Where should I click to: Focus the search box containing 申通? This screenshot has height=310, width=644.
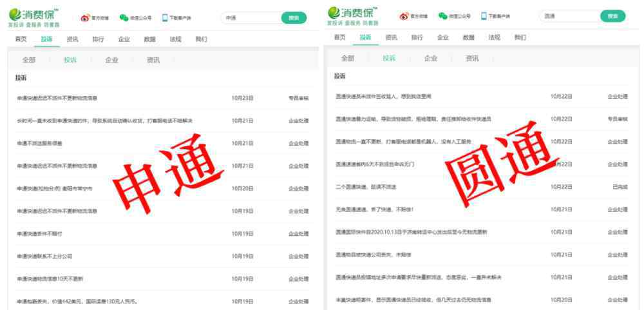point(251,17)
